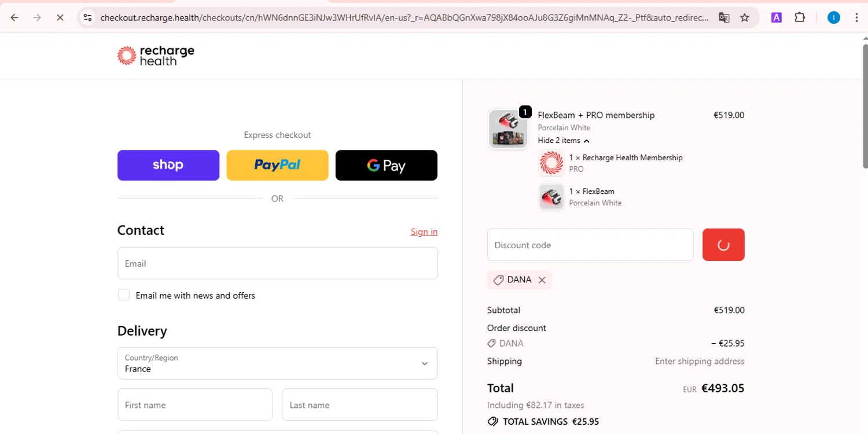Viewport: 868px width, 434px height.
Task: Click the €519.00 subtotal value
Action: click(729, 310)
